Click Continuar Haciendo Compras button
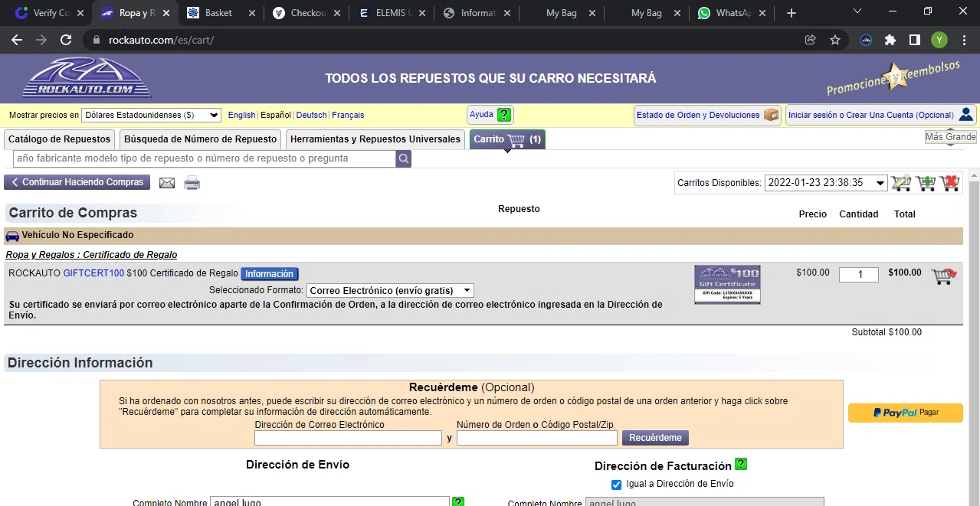Screen dimensions: 980x506 (x=77, y=182)
